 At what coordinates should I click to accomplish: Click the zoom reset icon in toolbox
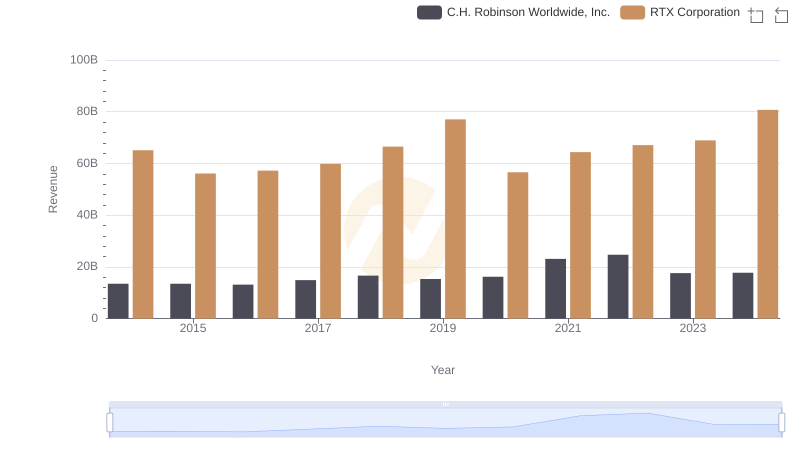[x=781, y=15]
